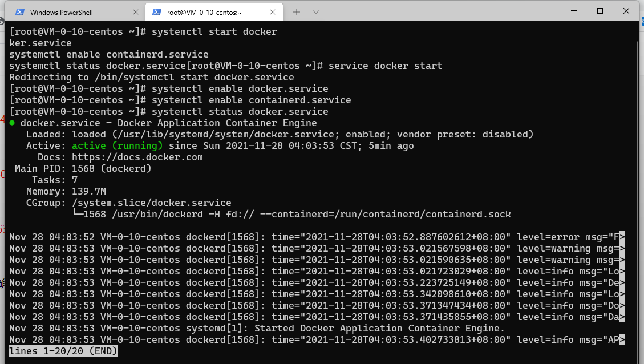Click the 'Started Docker Application Container Engine' line
Image resolution: width=644 pixels, height=364 pixels.
click(x=257, y=328)
